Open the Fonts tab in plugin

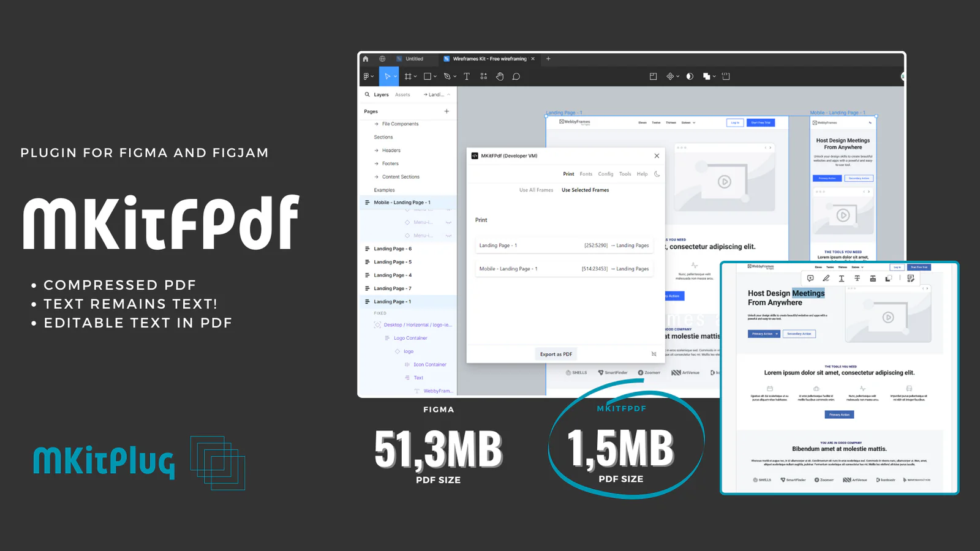point(586,174)
